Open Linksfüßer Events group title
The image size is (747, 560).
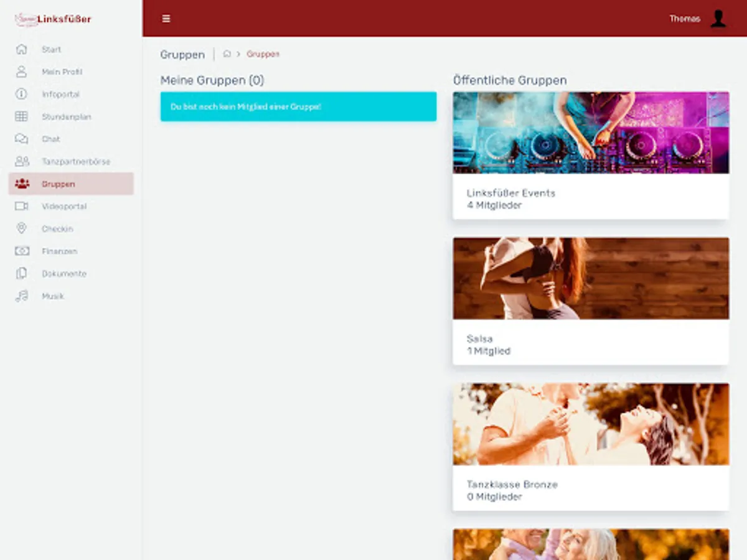click(x=510, y=193)
